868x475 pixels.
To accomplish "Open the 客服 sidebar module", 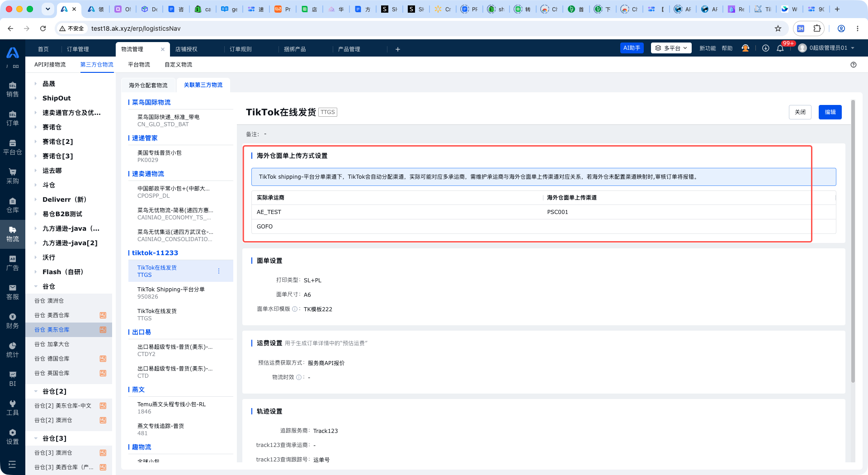I will coord(13,292).
